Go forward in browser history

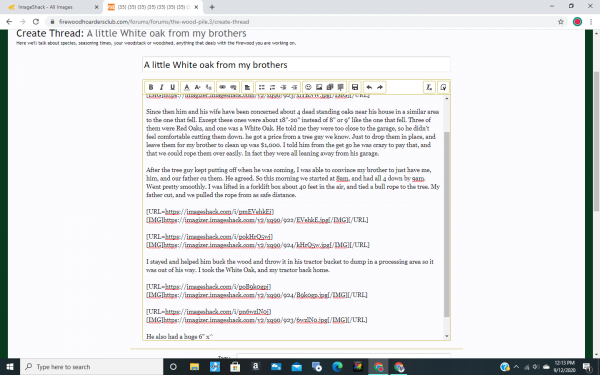(23, 22)
